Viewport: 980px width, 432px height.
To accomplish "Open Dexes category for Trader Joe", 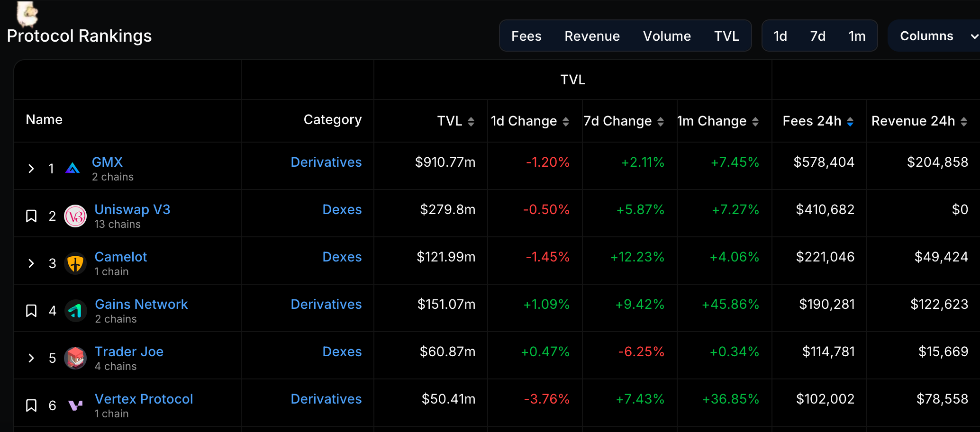I will tap(342, 351).
